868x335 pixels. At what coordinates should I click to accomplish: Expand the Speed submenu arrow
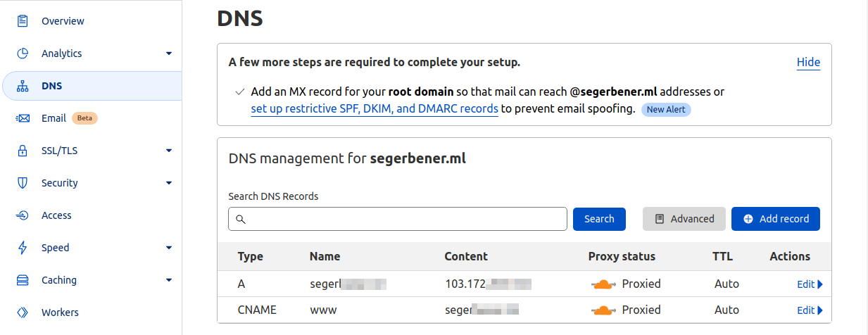[169, 248]
